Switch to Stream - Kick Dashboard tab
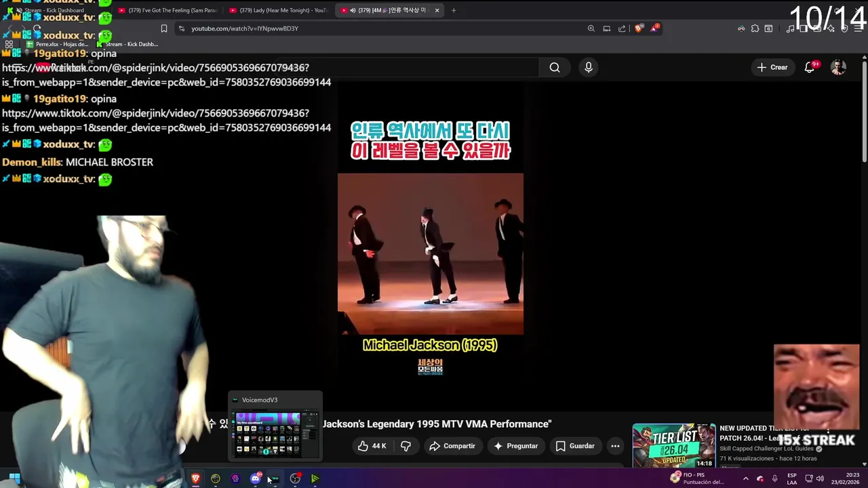This screenshot has width=868, height=488. [54, 10]
